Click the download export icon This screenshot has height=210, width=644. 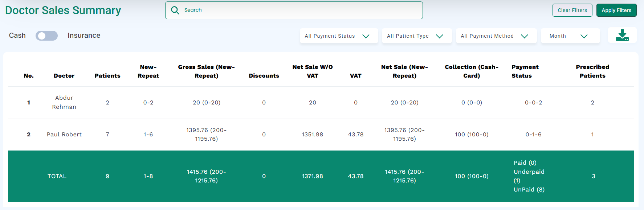tap(622, 35)
